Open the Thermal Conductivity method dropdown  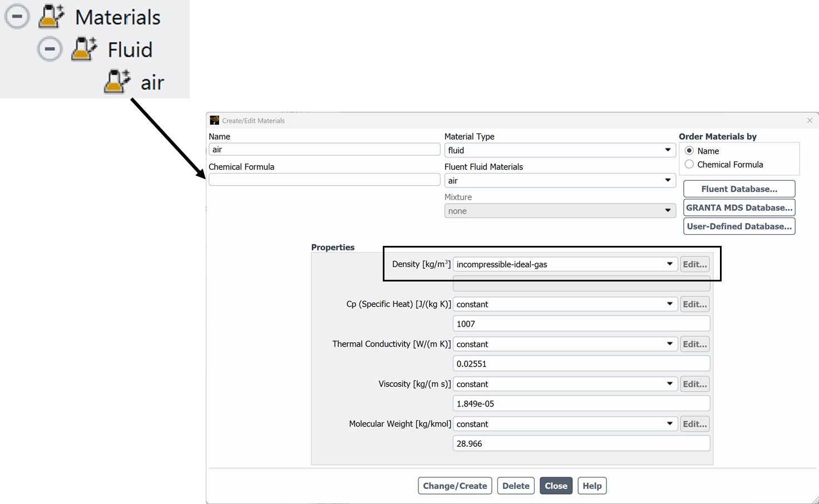[x=565, y=344]
